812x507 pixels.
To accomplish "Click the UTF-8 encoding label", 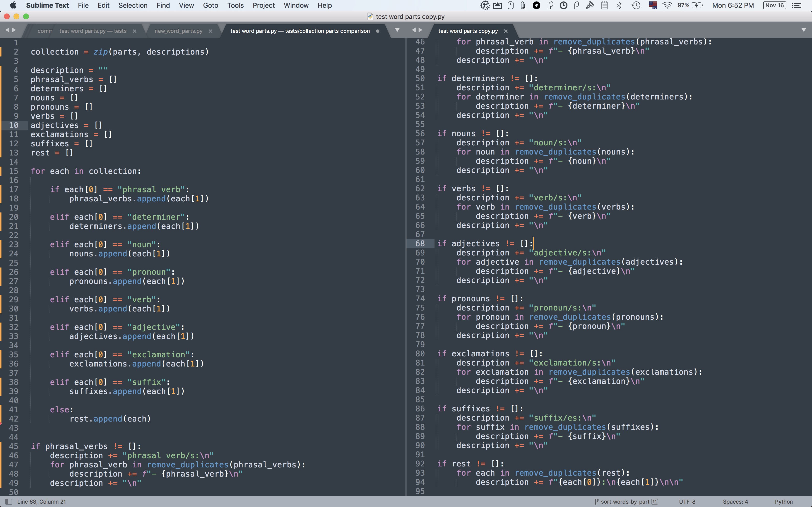I will (687, 502).
